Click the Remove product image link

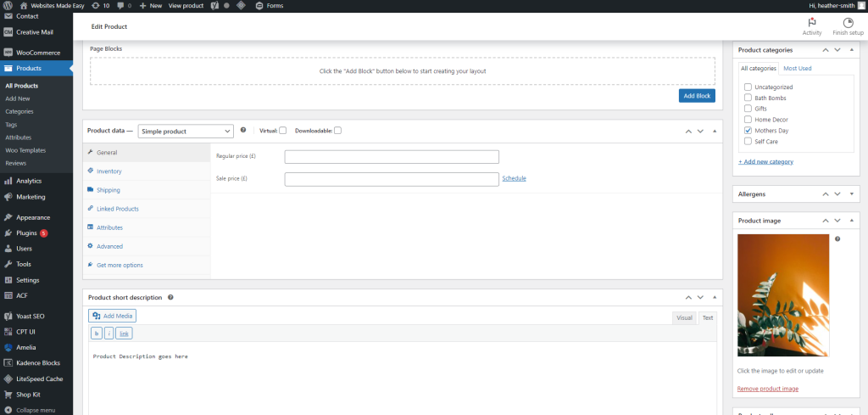(x=768, y=389)
